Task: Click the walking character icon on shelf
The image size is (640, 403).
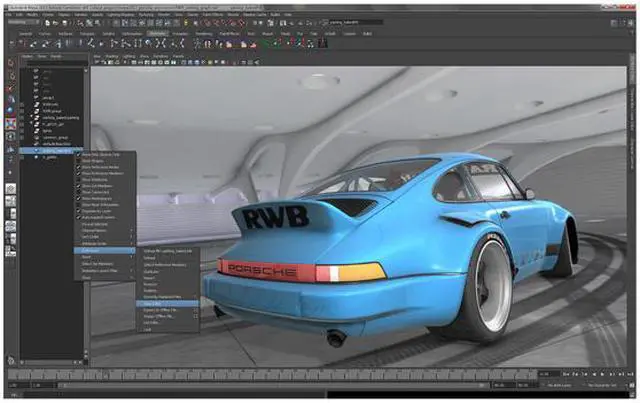Action: pyautogui.click(x=198, y=43)
